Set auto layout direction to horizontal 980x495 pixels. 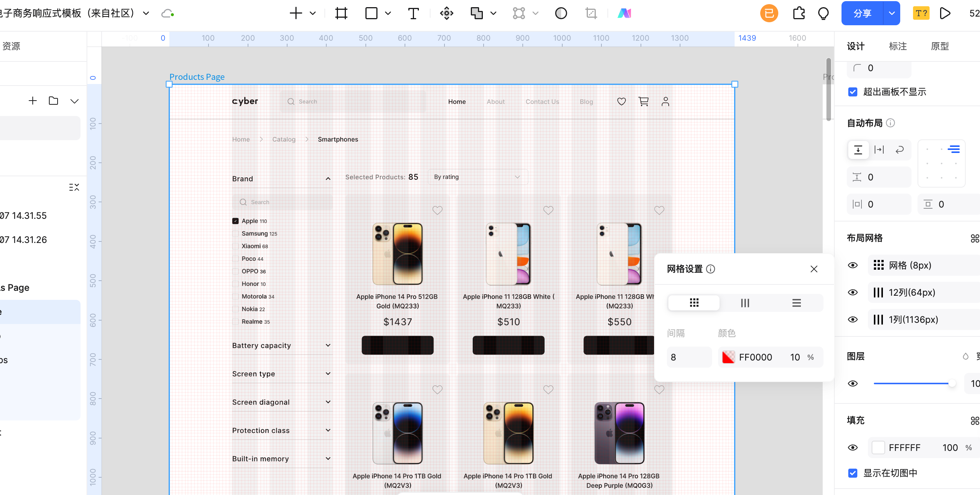click(879, 150)
